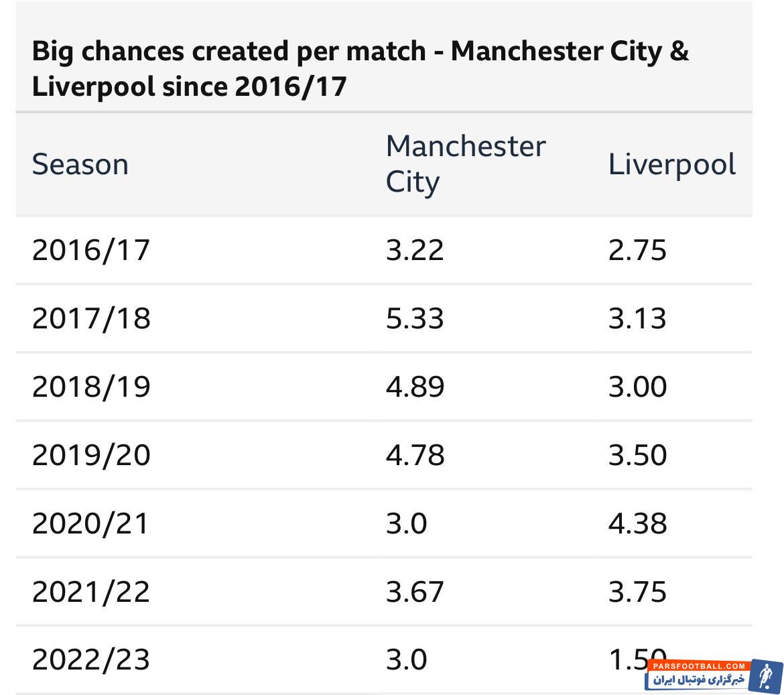The height and width of the screenshot is (695, 784).
Task: Click Manchester City's 3.67 value
Action: click(414, 592)
